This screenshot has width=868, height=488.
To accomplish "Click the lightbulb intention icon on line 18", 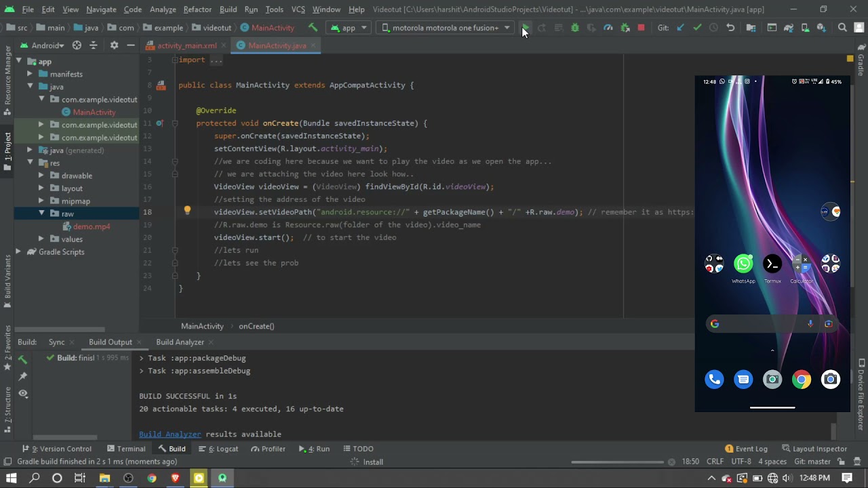I will tap(187, 211).
